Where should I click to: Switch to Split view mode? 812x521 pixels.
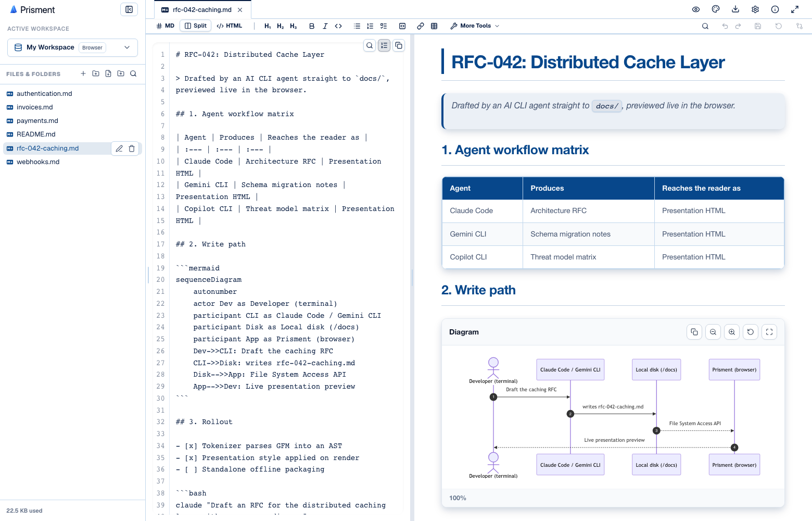pyautogui.click(x=196, y=26)
